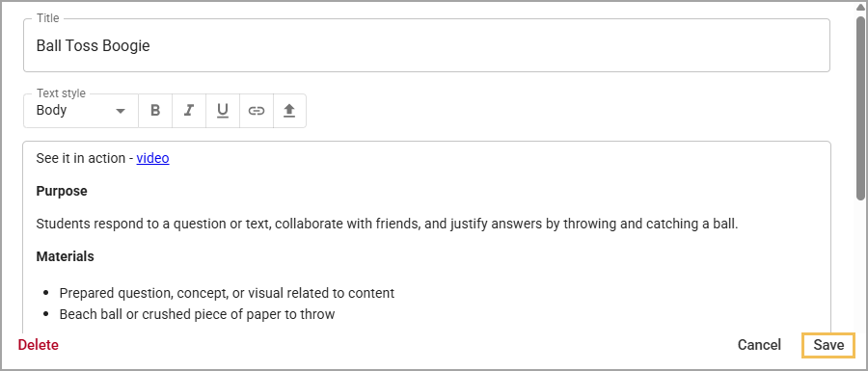Click the upload file icon

click(x=289, y=111)
